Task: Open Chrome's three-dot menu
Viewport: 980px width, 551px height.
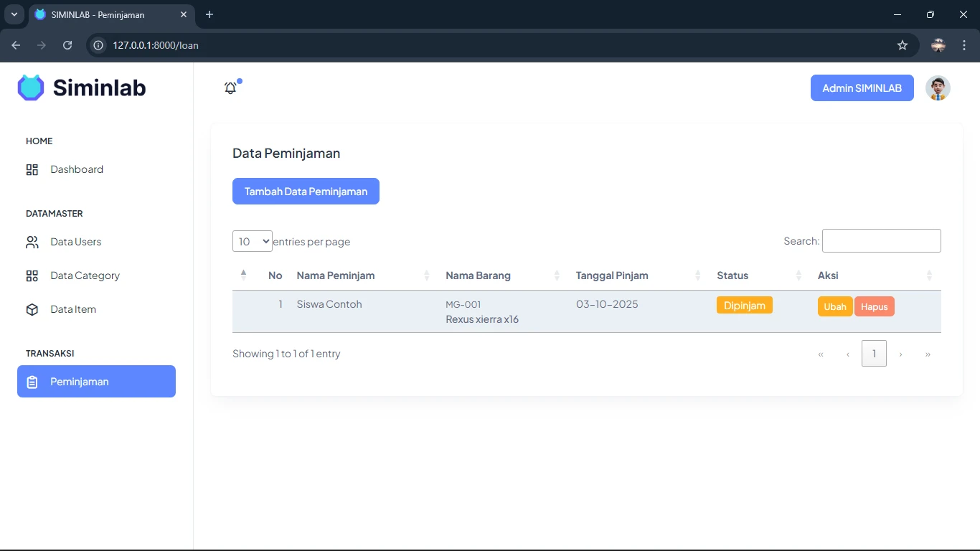Action: pyautogui.click(x=964, y=45)
